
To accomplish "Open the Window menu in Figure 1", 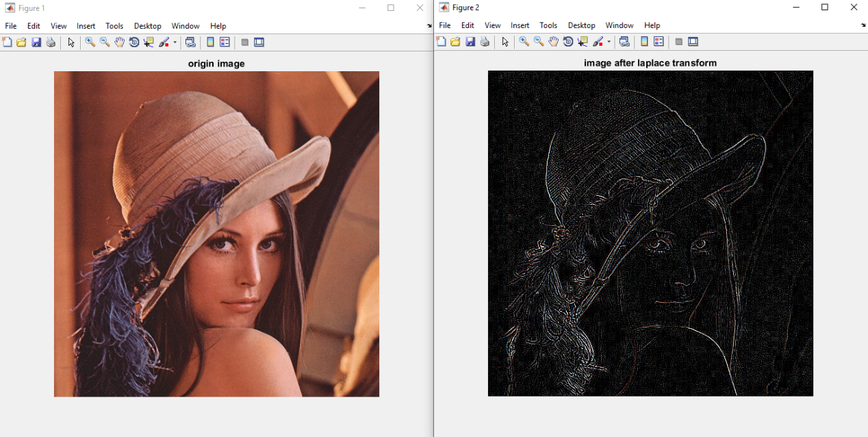I will (x=186, y=26).
